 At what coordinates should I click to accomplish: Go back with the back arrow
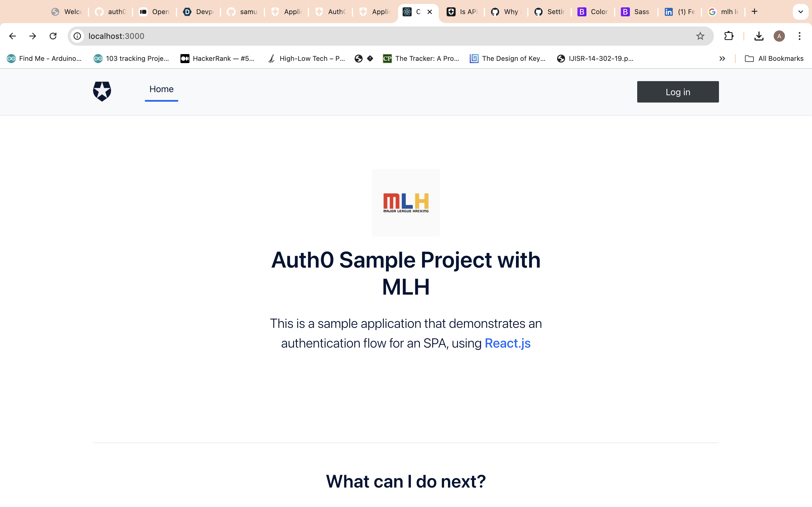click(12, 36)
